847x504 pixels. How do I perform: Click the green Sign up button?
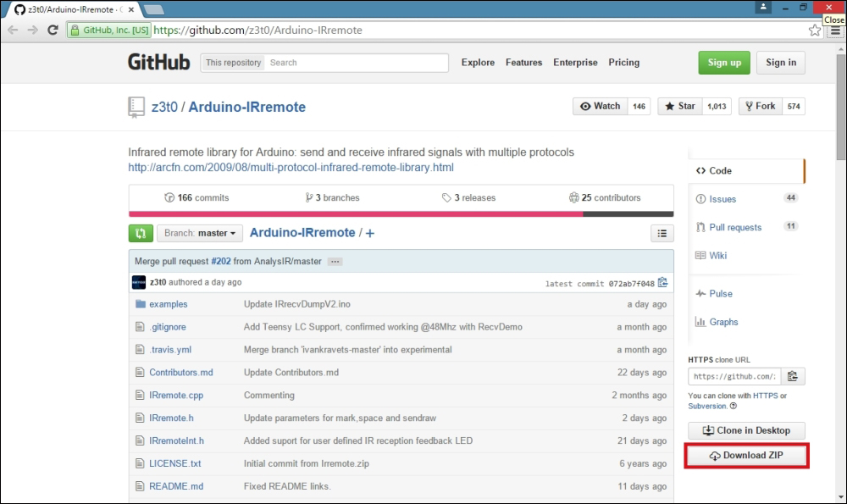[x=724, y=63]
